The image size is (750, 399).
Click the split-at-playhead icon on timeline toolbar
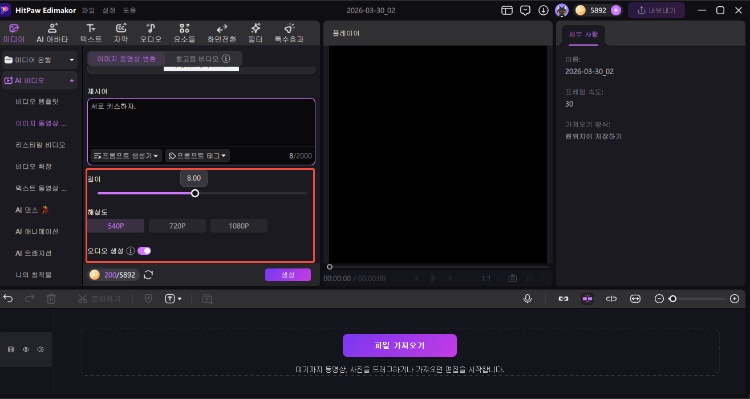[611, 299]
